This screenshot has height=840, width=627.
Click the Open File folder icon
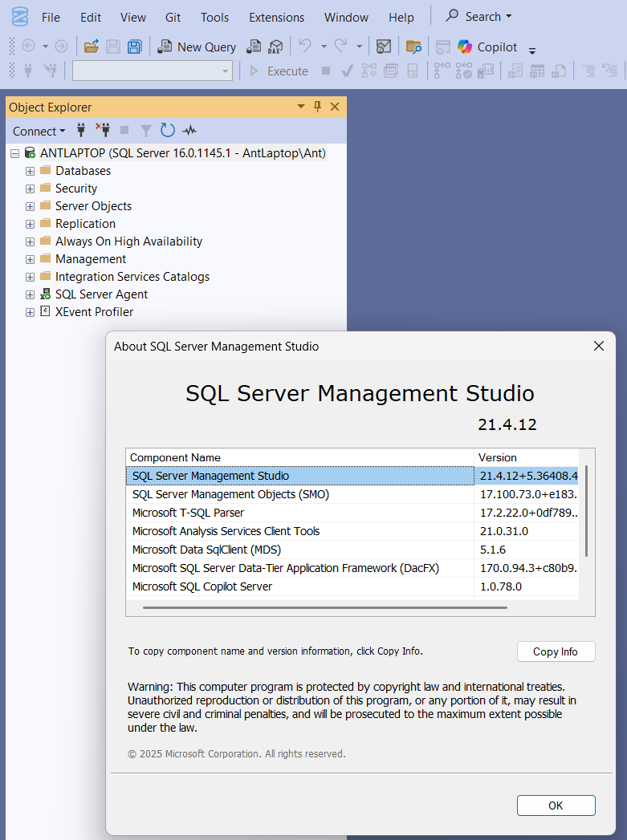tap(92, 47)
